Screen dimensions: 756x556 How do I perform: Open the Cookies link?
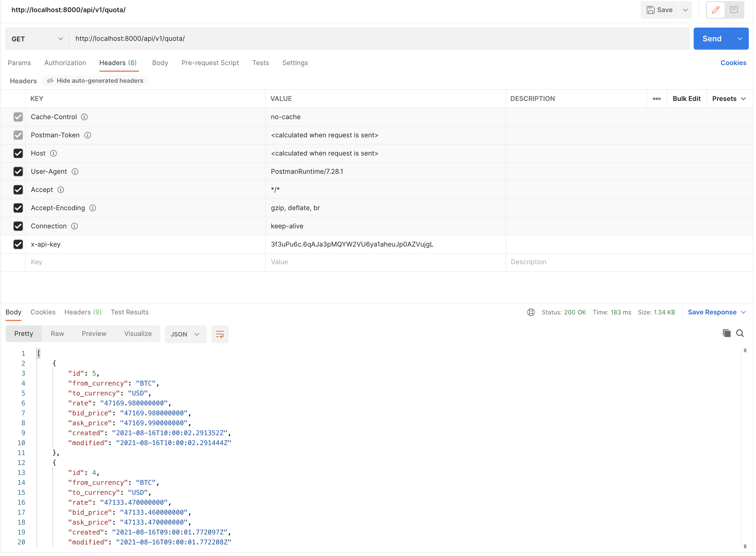(x=733, y=63)
